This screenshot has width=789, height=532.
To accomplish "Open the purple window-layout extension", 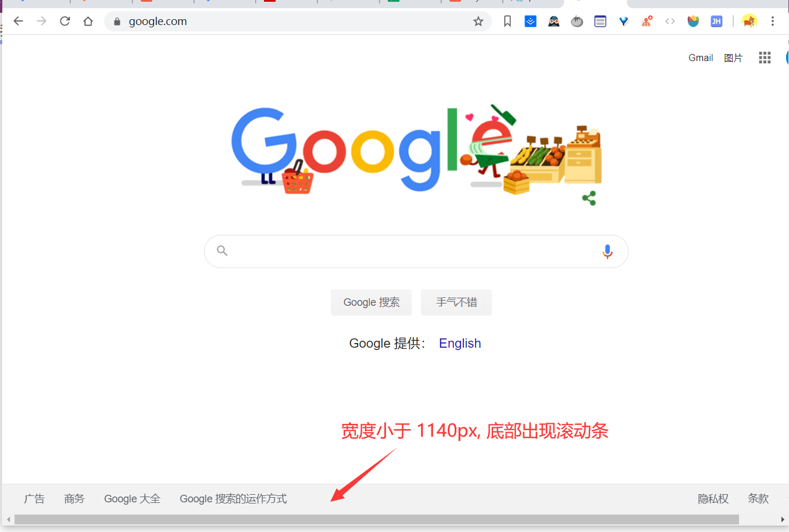I will 601,22.
